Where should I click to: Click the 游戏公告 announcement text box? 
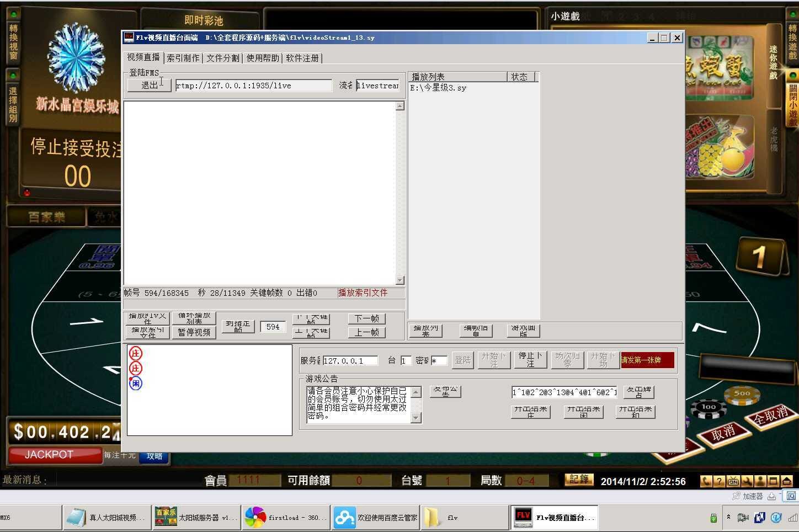coord(359,405)
